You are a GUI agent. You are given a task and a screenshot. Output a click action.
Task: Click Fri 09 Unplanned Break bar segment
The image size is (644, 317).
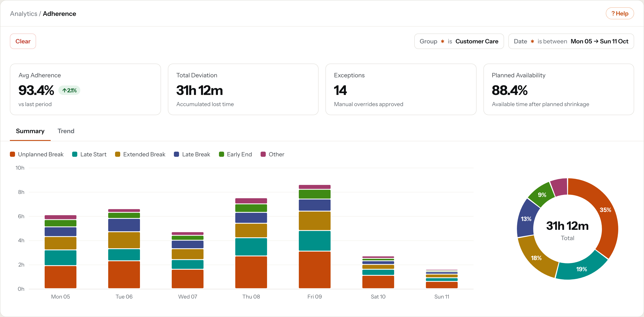(x=314, y=270)
